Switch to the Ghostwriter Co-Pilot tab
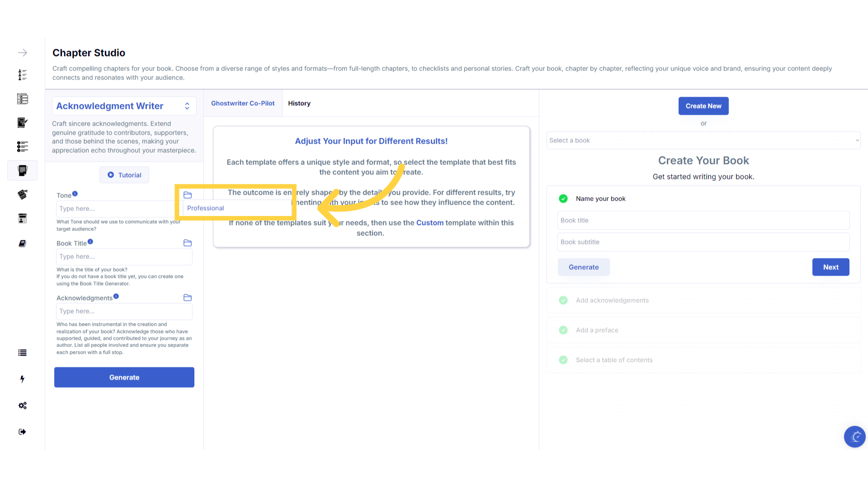The image size is (868, 488). coord(243,103)
